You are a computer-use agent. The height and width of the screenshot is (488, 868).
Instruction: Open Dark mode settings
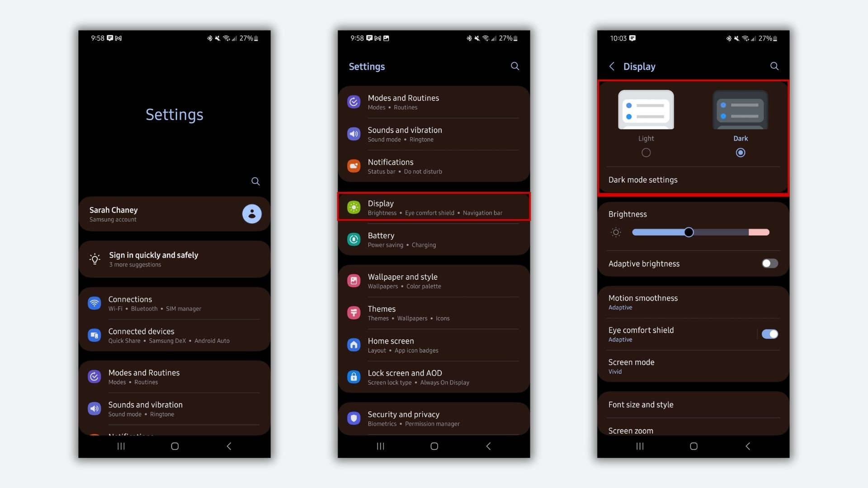tap(643, 180)
